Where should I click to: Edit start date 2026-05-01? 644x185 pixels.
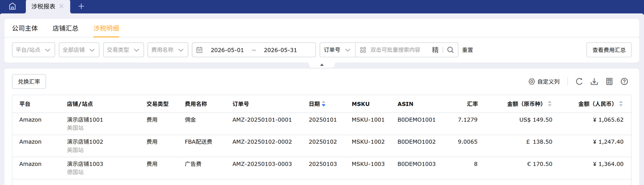click(227, 50)
